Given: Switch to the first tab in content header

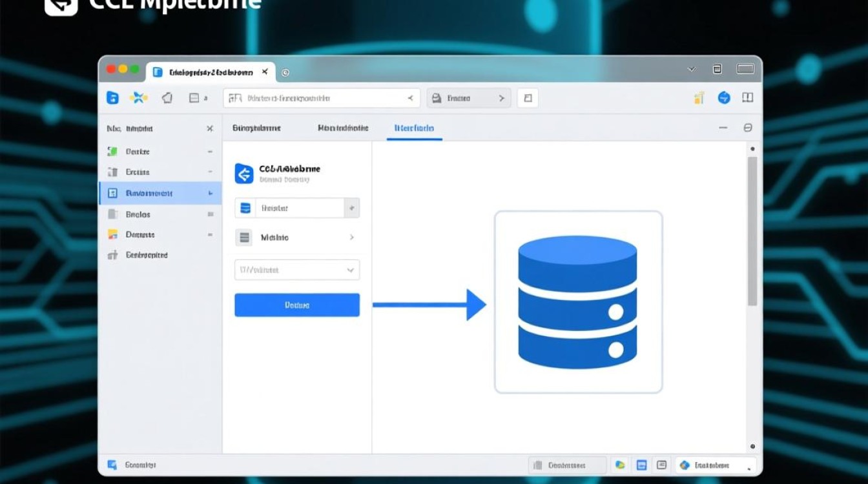Looking at the screenshot, I should click(x=256, y=128).
